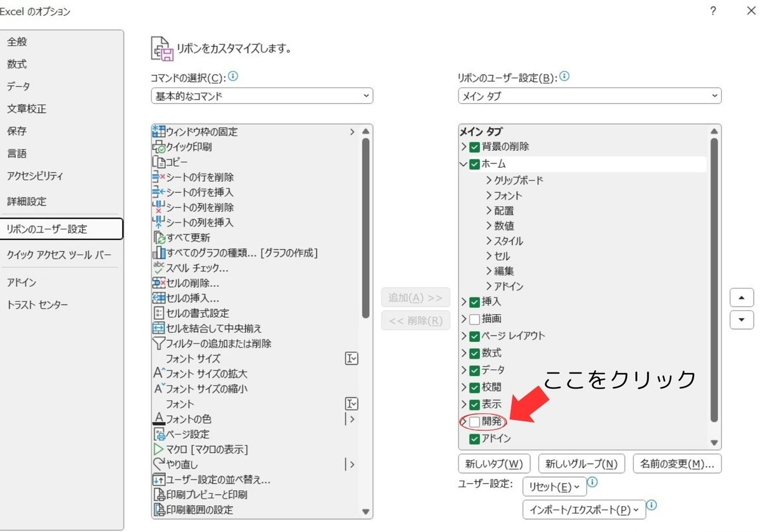Viewport: 760px width, 532px height.
Task: Select the やり直し redo icon
Action: tap(159, 464)
